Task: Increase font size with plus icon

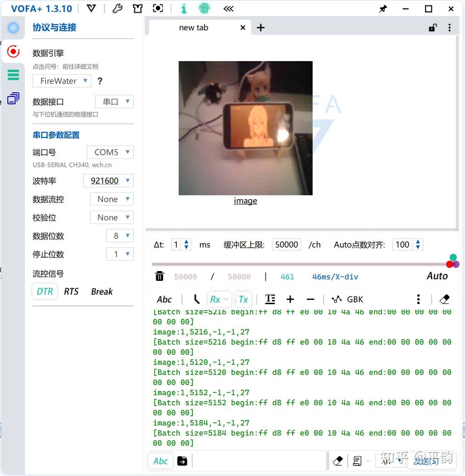Action: pyautogui.click(x=290, y=300)
